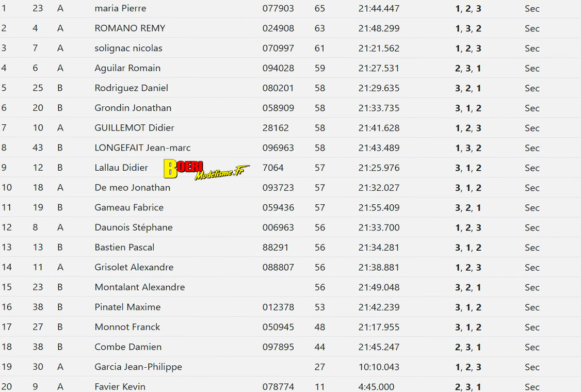Click licence number 7064 beside the logo

pyautogui.click(x=273, y=168)
